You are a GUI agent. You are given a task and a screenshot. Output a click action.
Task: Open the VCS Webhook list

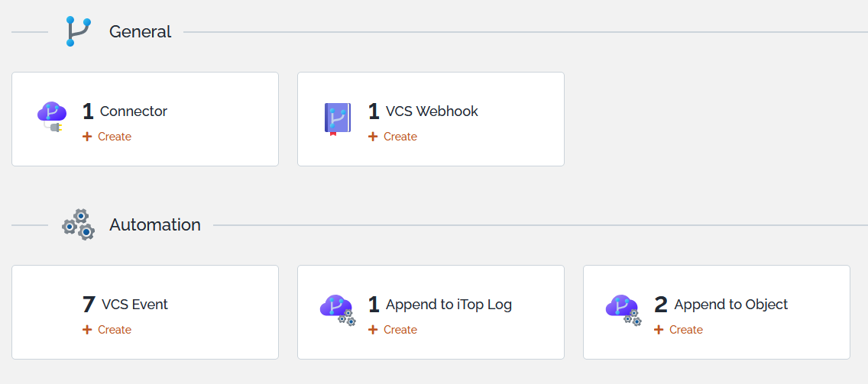tap(432, 111)
